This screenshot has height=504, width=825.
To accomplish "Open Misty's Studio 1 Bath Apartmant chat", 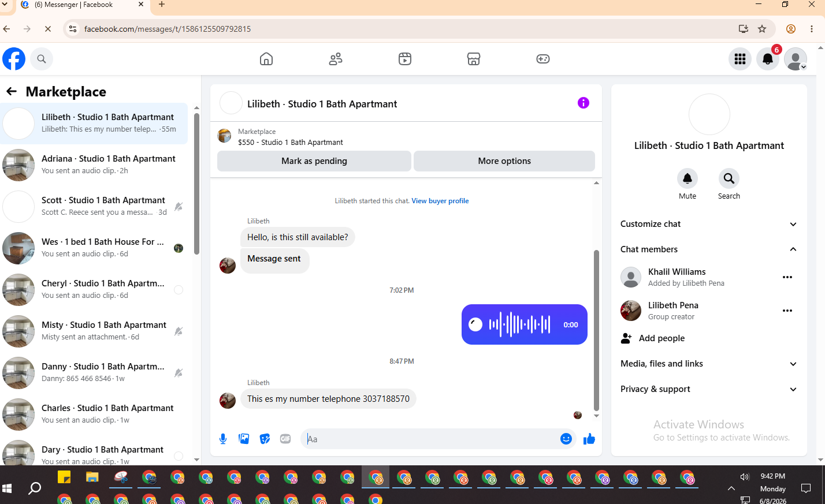I will click(x=94, y=331).
